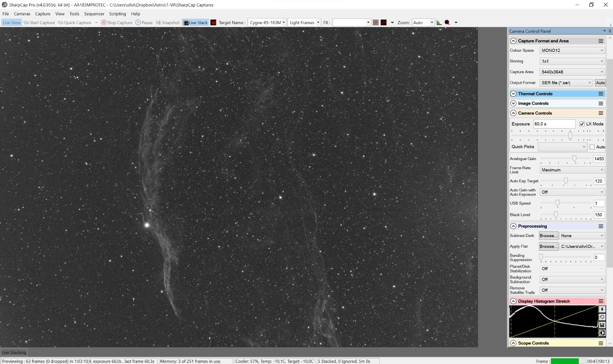
Task: Toggle the LX Mode checkbox
Action: click(582, 124)
